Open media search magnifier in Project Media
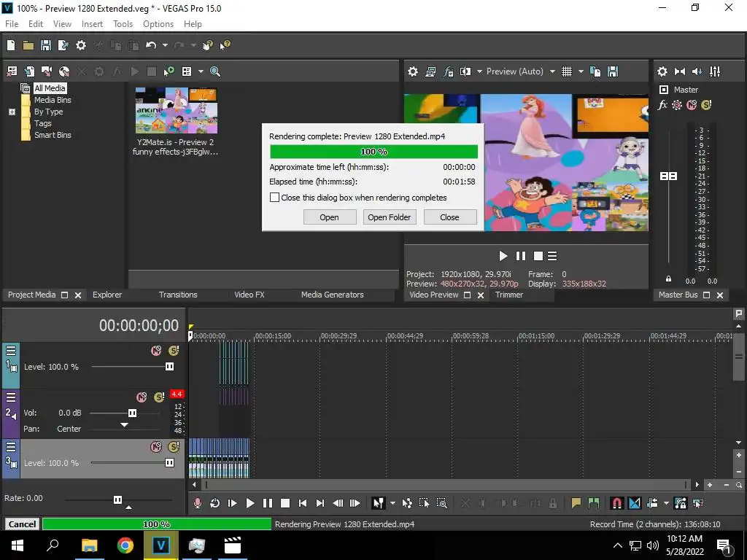The height and width of the screenshot is (560, 747). [215, 71]
